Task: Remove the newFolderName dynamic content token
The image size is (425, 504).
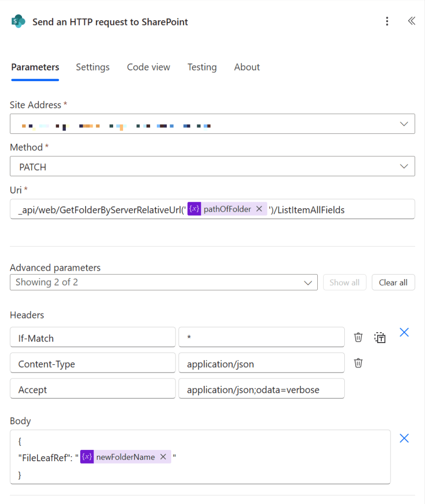Action: [163, 457]
